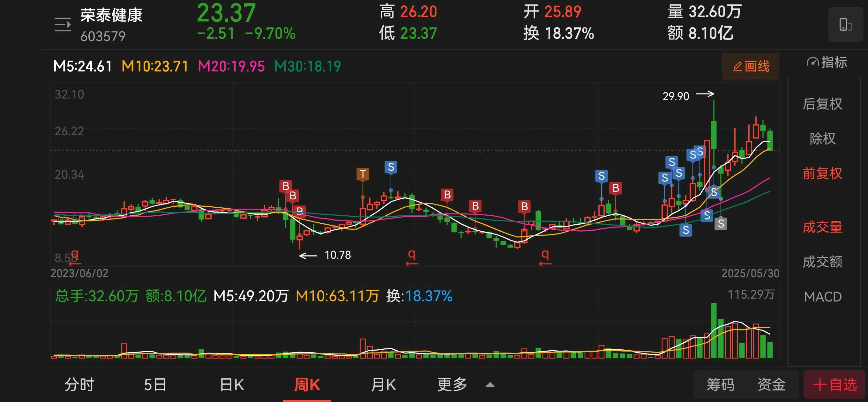Click the 画线 draw line pencil button

click(751, 66)
